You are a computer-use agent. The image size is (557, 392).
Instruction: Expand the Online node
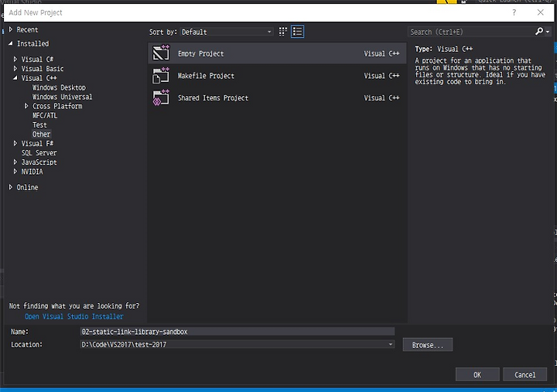point(11,187)
